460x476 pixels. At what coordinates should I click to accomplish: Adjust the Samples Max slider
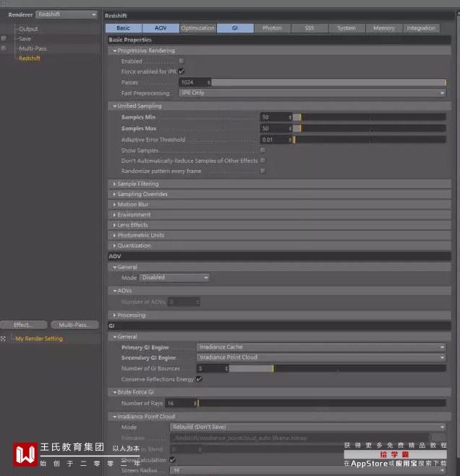coord(370,129)
